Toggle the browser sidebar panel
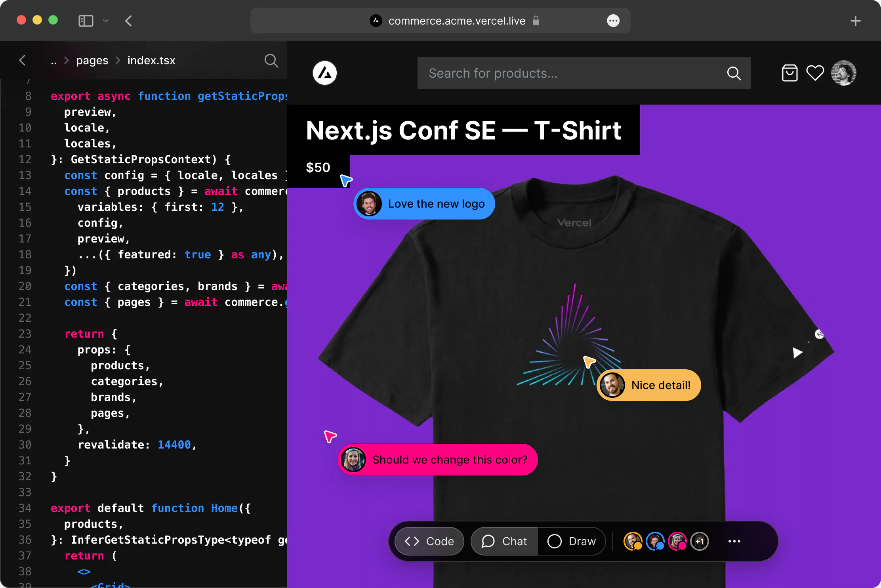This screenshot has width=881, height=588. click(86, 21)
